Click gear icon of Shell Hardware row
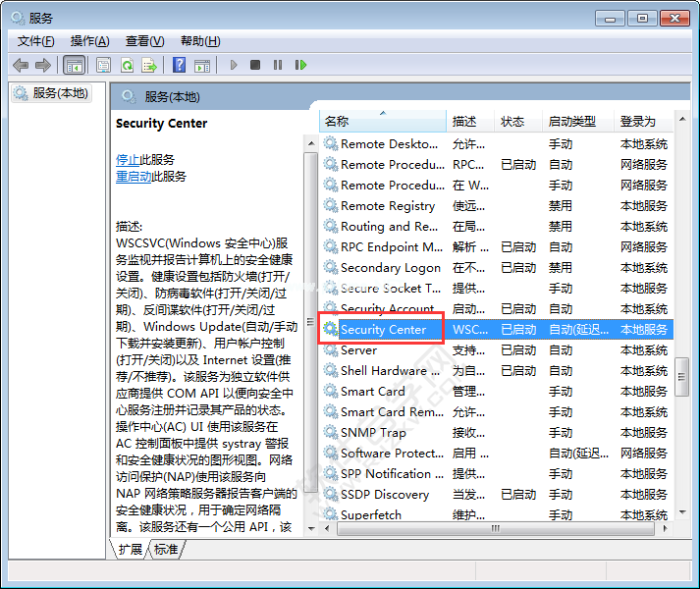 click(330, 370)
